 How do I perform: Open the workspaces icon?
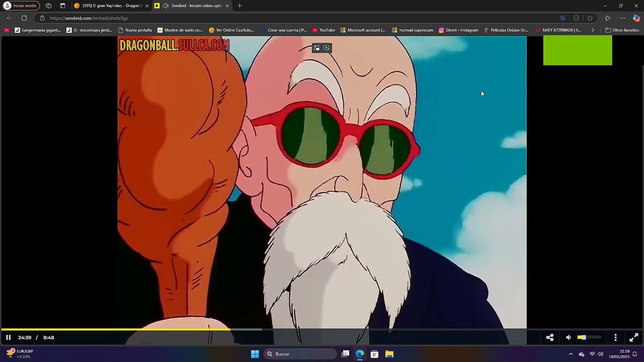(x=48, y=6)
